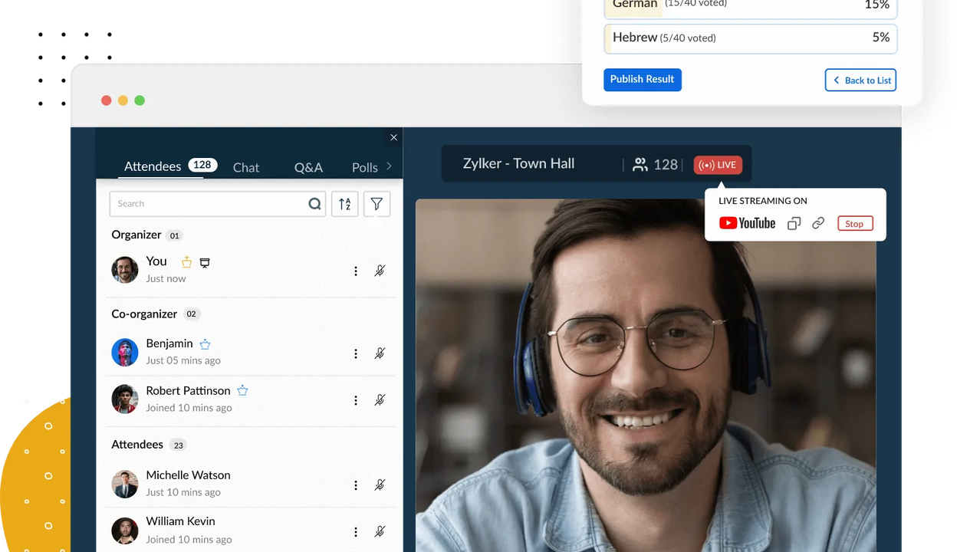Select the Hebrew poll option row

click(751, 38)
